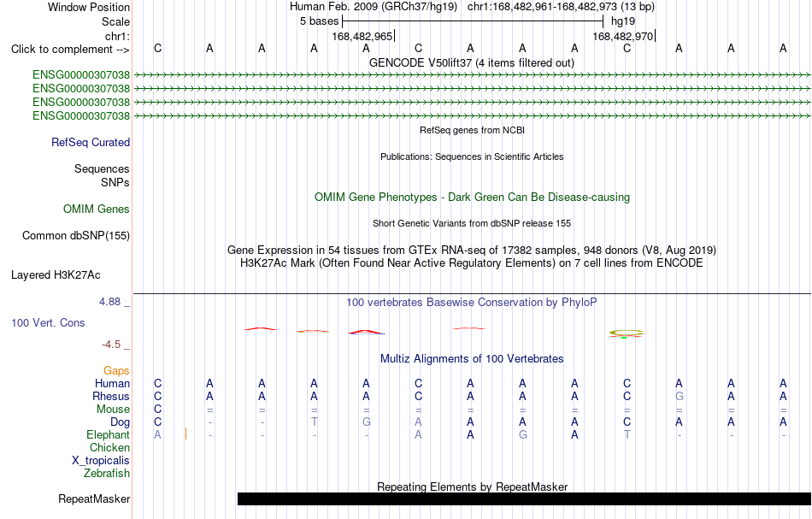
Task: Click the chr1:168,482,961-168,482,973 (13 bp) position text
Action: [561, 7]
